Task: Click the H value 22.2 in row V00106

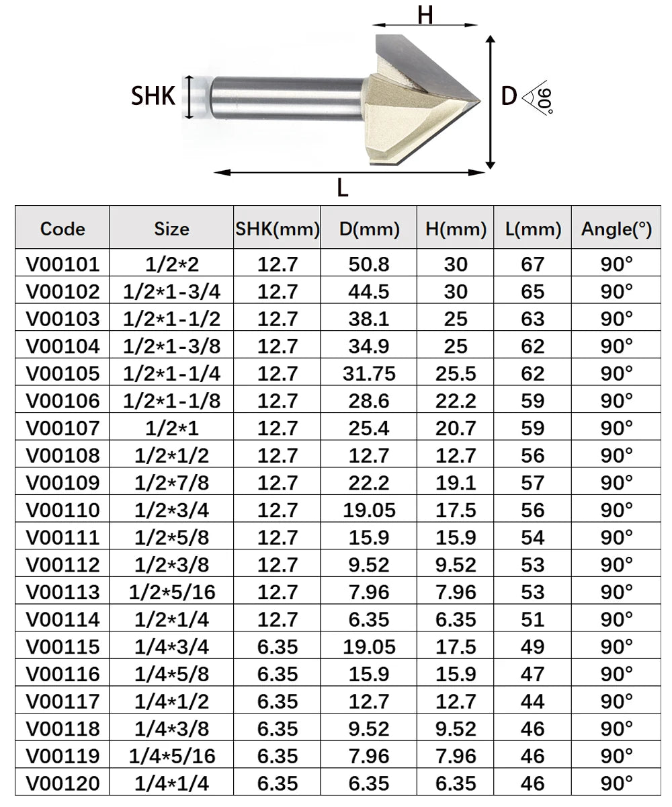Action: 457,400
